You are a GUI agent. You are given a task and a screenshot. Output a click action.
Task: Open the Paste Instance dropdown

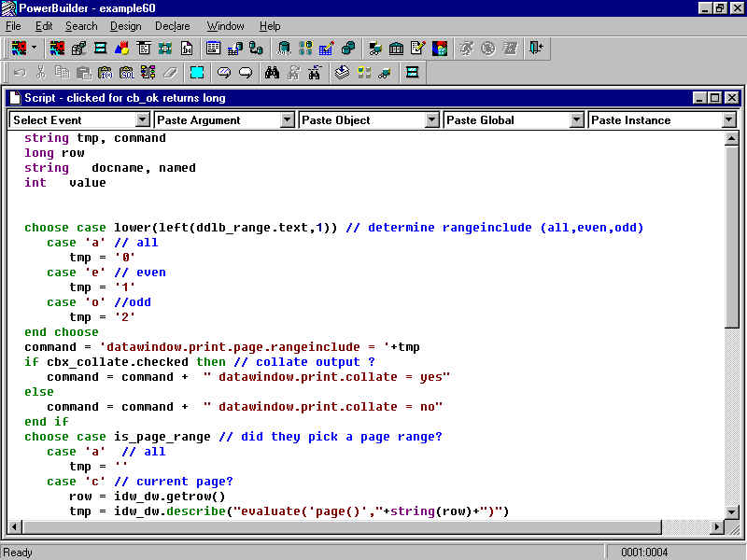pos(729,119)
